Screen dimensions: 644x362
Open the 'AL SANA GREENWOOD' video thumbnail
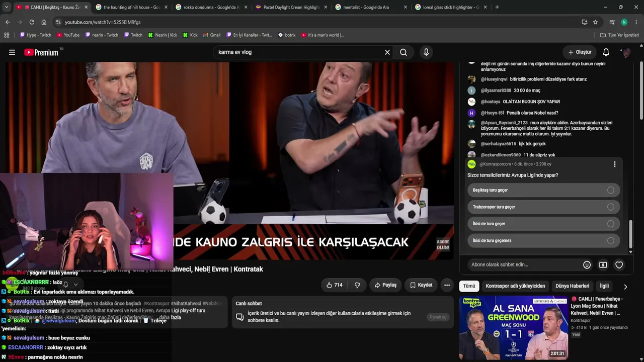tap(513, 328)
